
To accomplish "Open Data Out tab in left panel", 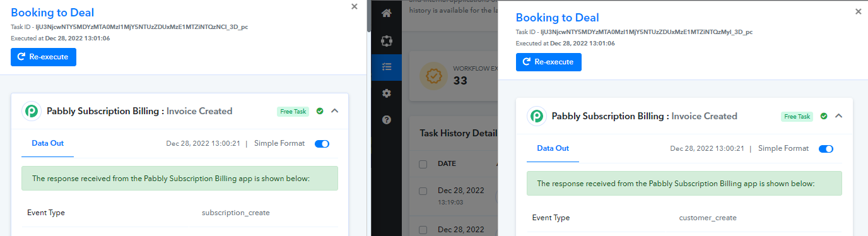I will [x=48, y=143].
